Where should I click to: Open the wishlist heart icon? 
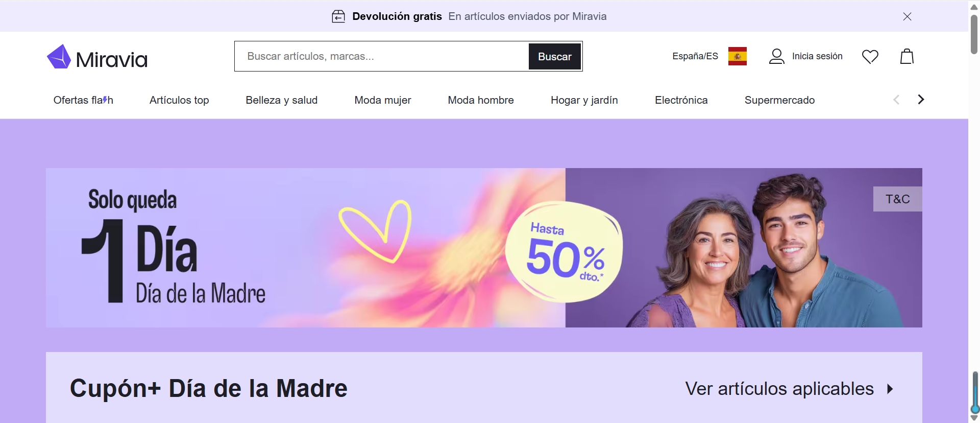pyautogui.click(x=870, y=56)
